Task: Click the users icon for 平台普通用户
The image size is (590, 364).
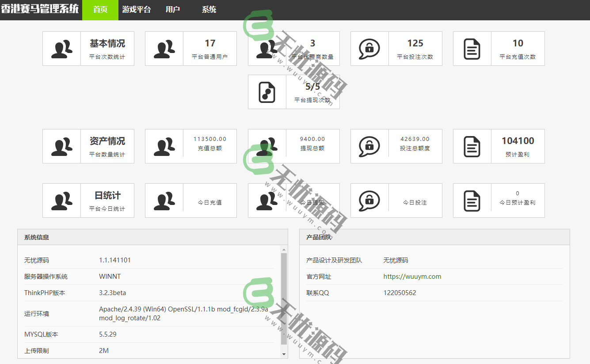Action: pyautogui.click(x=164, y=49)
